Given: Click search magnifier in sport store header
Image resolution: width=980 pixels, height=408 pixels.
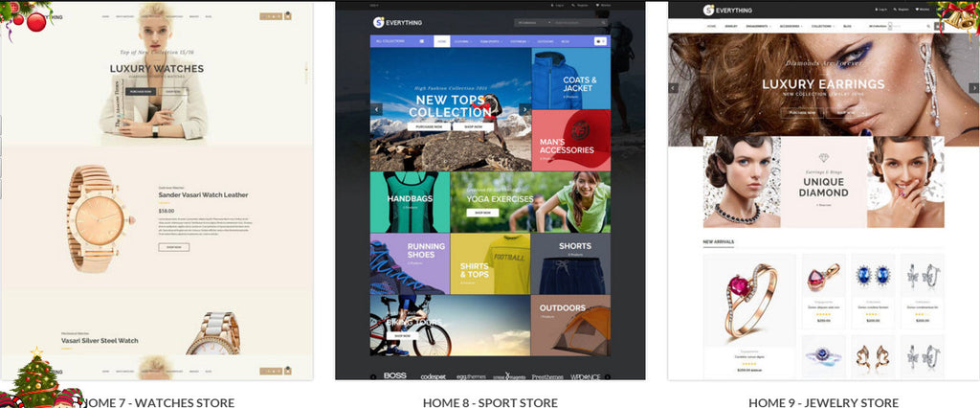Looking at the screenshot, I should (x=604, y=23).
